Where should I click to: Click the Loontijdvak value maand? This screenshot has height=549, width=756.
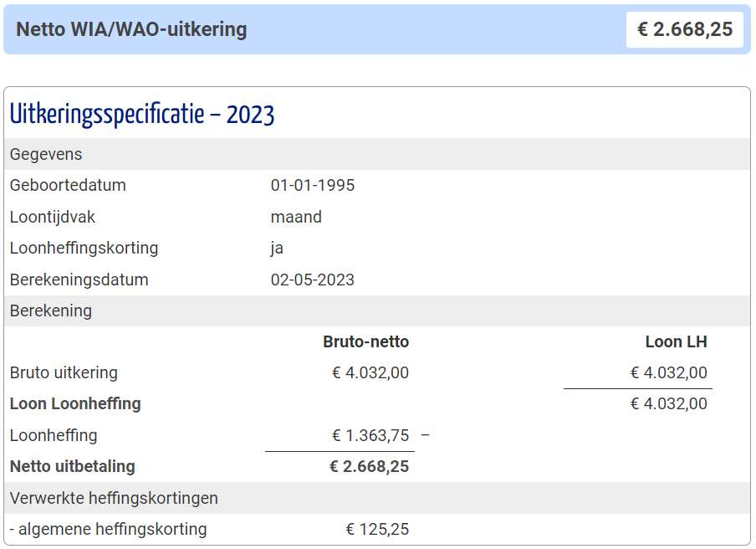296,217
